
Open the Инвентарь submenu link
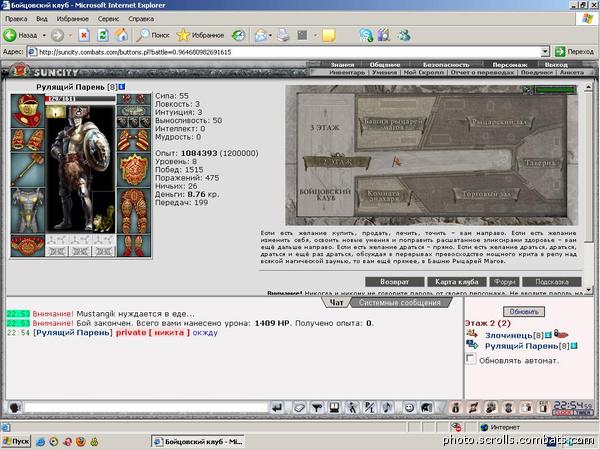pyautogui.click(x=347, y=72)
